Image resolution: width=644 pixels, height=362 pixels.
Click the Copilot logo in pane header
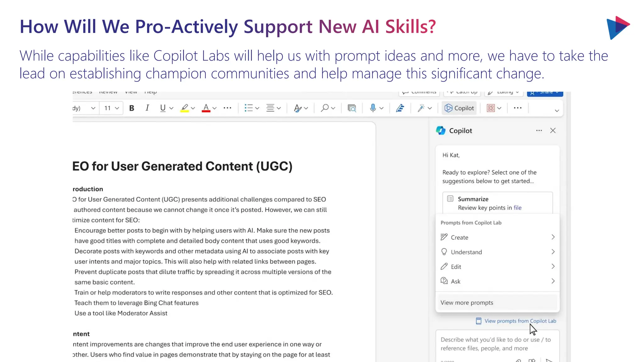point(441,130)
